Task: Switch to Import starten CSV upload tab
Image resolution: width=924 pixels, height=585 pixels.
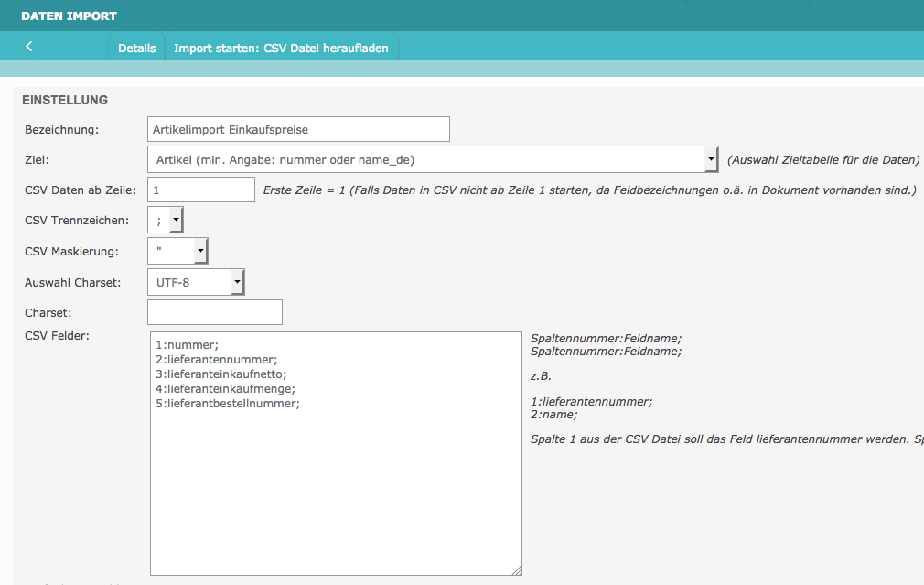Action: click(281, 49)
